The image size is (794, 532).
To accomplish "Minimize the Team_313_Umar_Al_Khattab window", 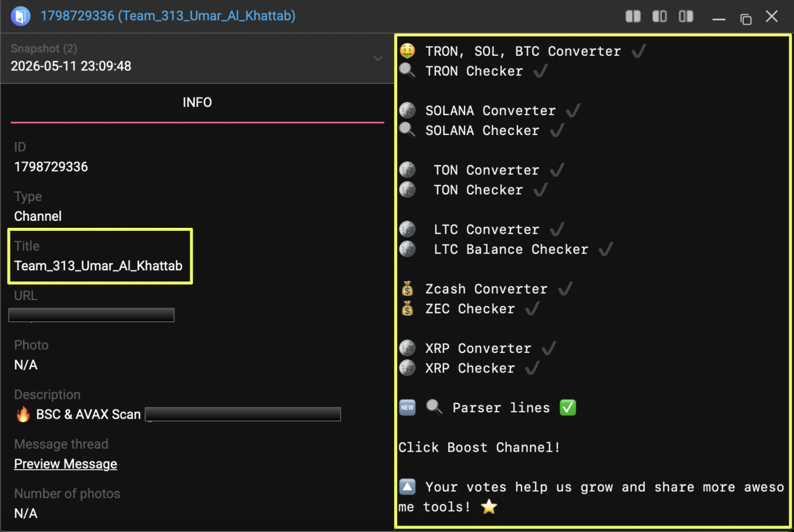I will pos(719,18).
